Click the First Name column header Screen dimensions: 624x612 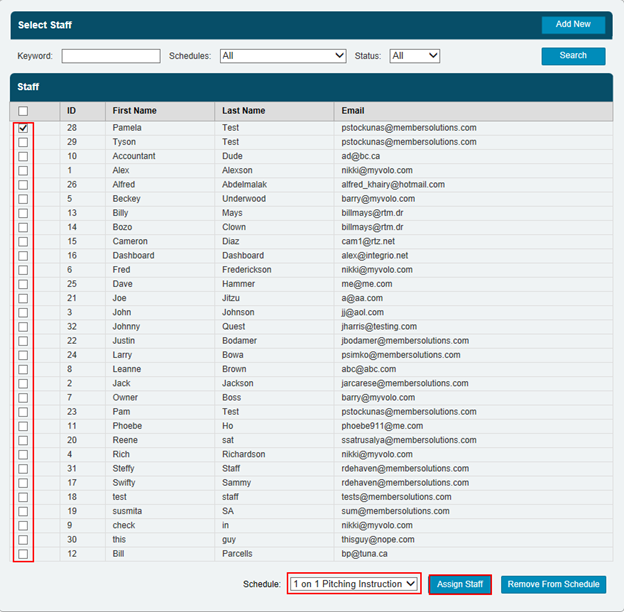tap(135, 111)
